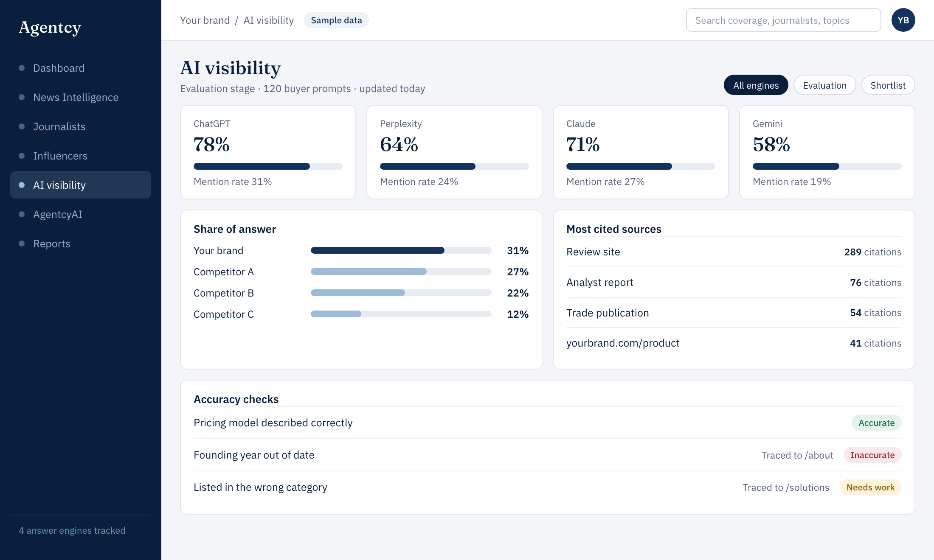Click Listed in the wrong category row
The height and width of the screenshot is (560, 934).
(548, 487)
